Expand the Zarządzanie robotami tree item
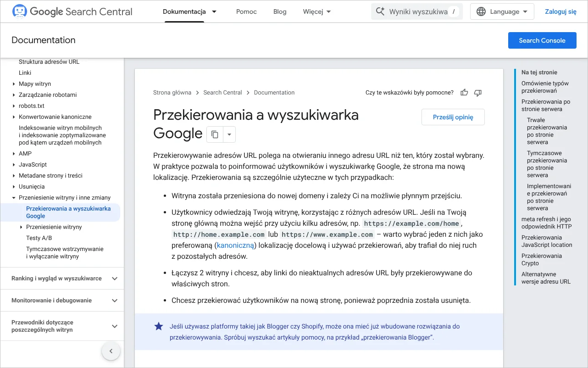The height and width of the screenshot is (368, 588). [x=14, y=95]
